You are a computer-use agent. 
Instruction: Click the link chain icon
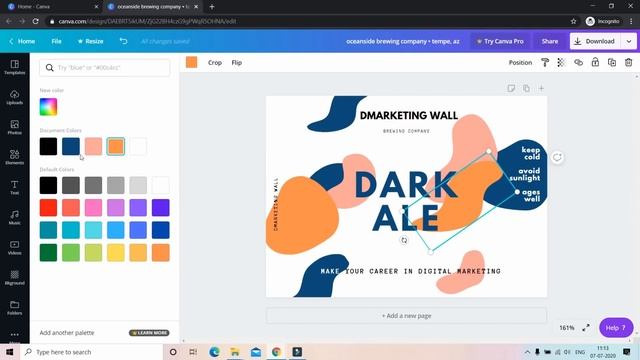(x=578, y=62)
